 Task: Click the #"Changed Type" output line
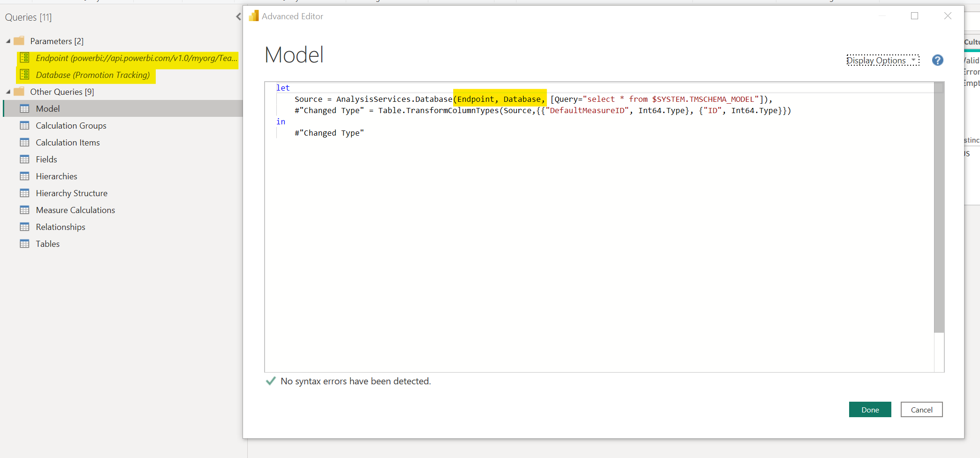point(329,133)
